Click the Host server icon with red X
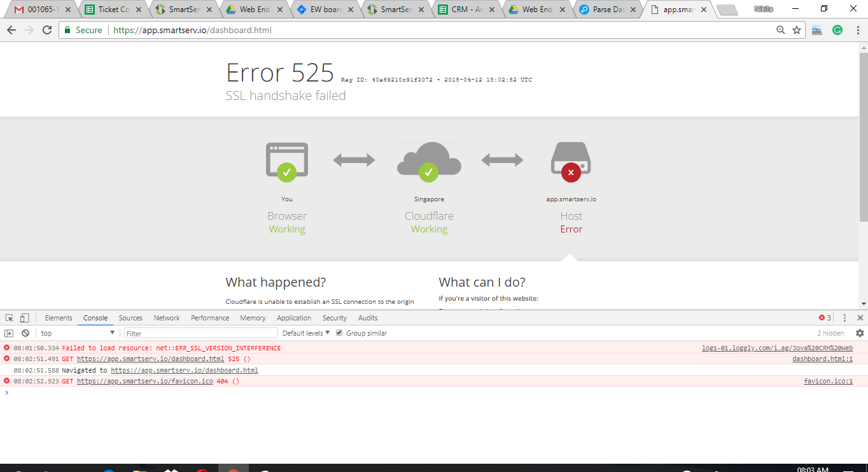The height and width of the screenshot is (472, 868). tap(571, 162)
